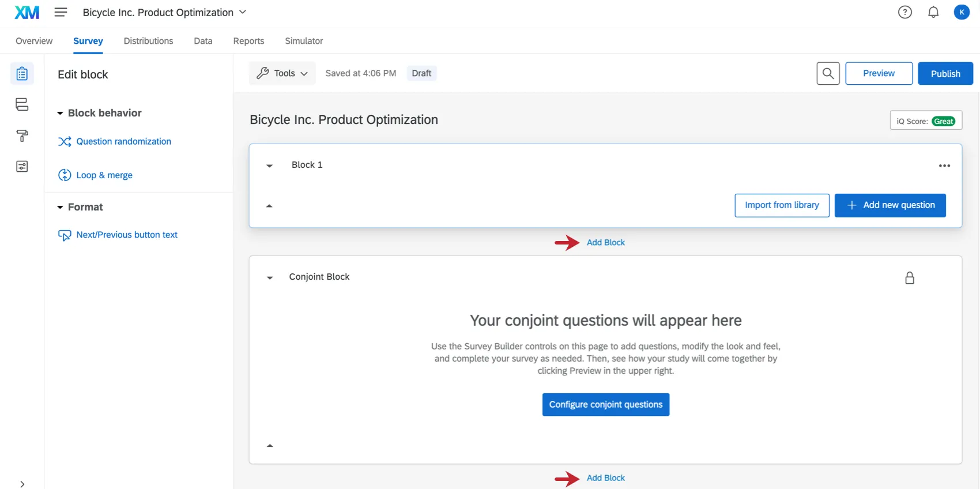Click the Conjoint Block lock icon

909,278
